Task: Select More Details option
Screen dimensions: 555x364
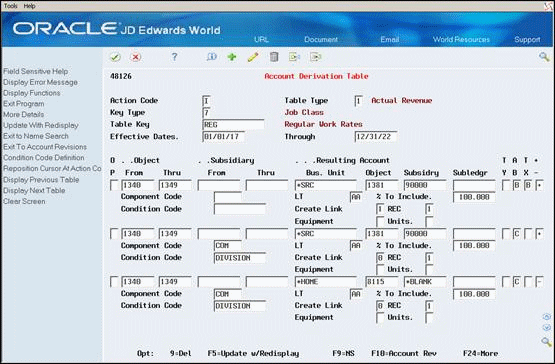Action: (24, 114)
